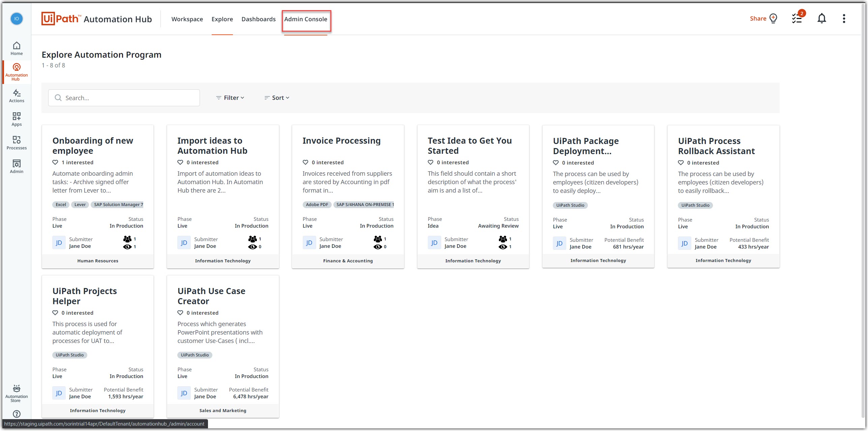Open Home in the left sidebar
The width and height of the screenshot is (868, 431).
coord(17,48)
